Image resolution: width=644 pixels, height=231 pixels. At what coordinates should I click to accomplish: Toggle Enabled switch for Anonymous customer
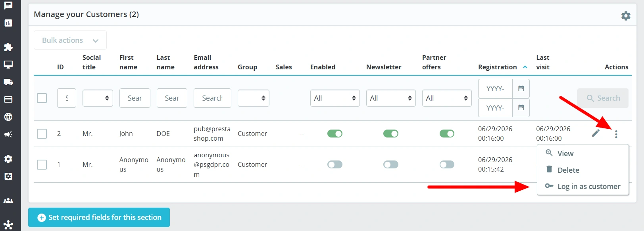[x=335, y=164]
